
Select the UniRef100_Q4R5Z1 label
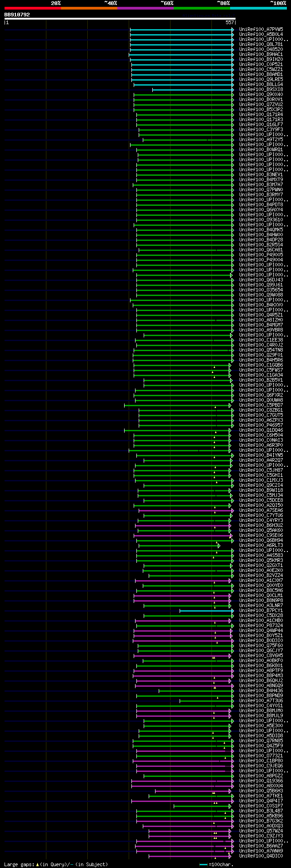point(261,315)
